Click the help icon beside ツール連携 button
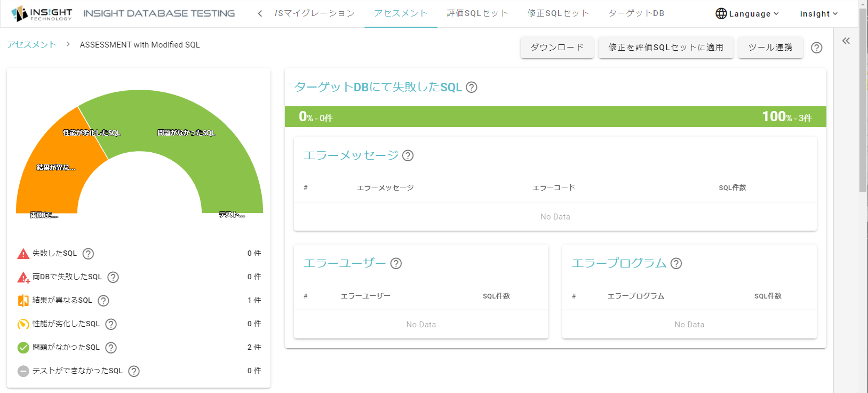 pyautogui.click(x=816, y=48)
